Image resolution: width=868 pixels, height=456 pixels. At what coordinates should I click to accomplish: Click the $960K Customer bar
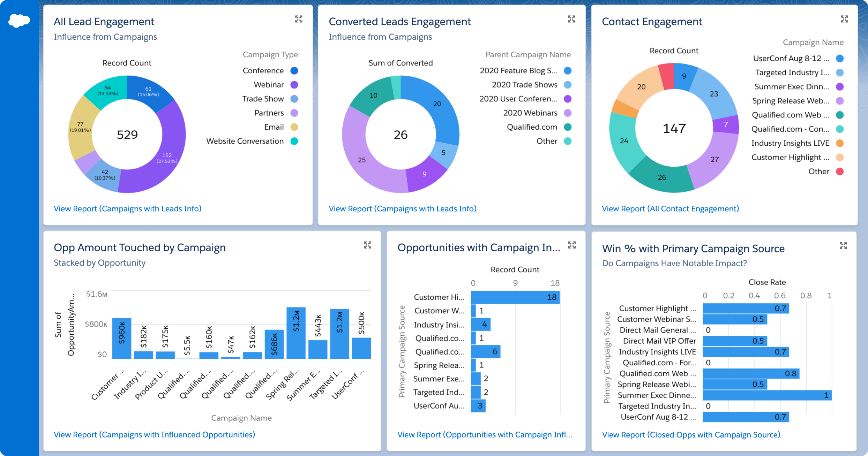pos(122,338)
